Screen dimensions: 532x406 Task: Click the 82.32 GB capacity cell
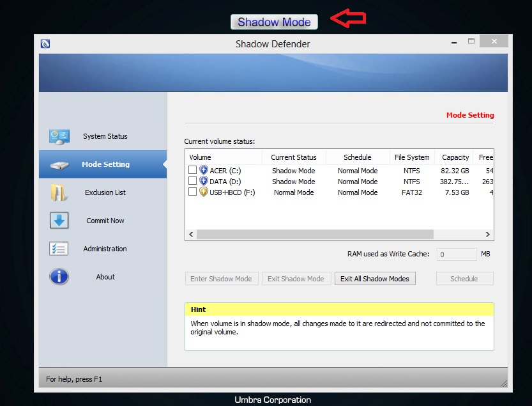tap(455, 171)
